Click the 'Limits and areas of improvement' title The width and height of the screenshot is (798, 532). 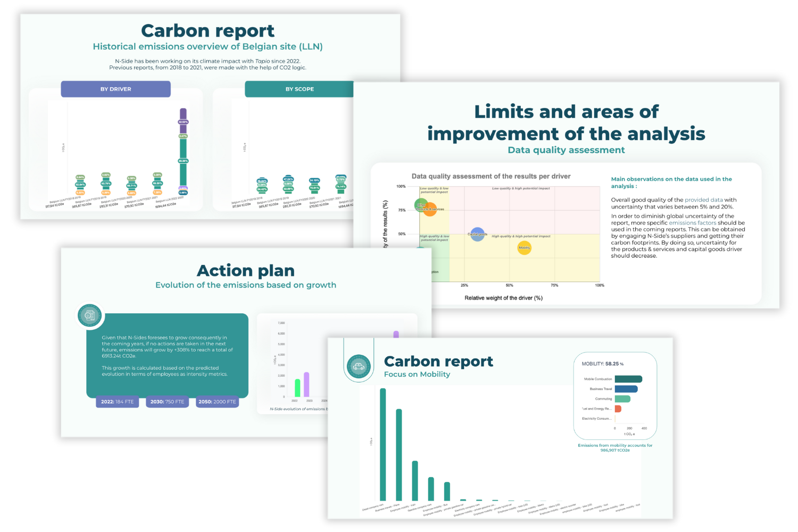[567, 122]
